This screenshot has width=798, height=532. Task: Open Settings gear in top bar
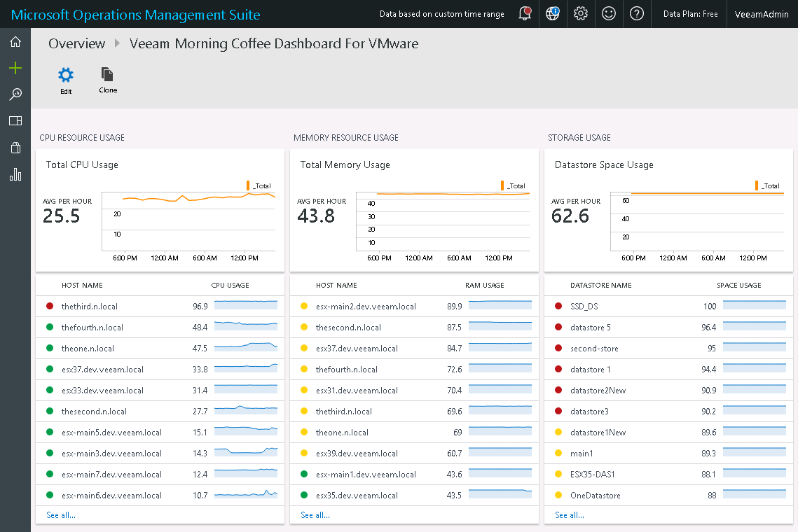pyautogui.click(x=581, y=14)
